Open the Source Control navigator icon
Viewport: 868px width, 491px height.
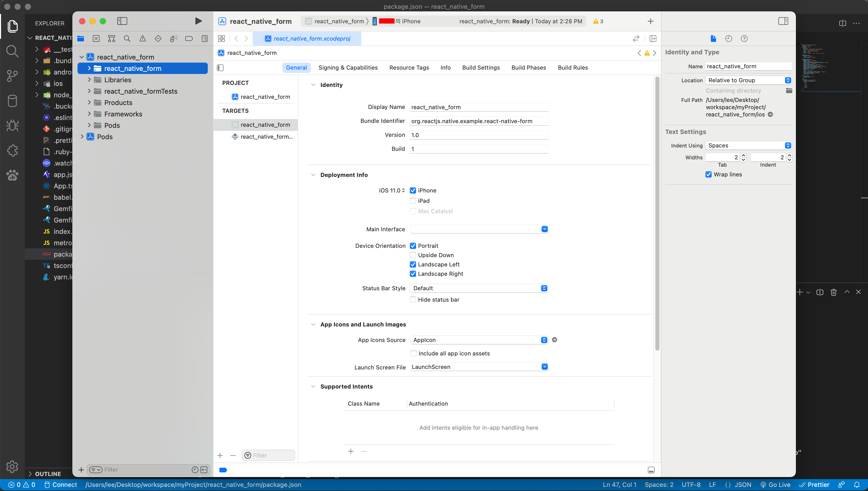96,39
